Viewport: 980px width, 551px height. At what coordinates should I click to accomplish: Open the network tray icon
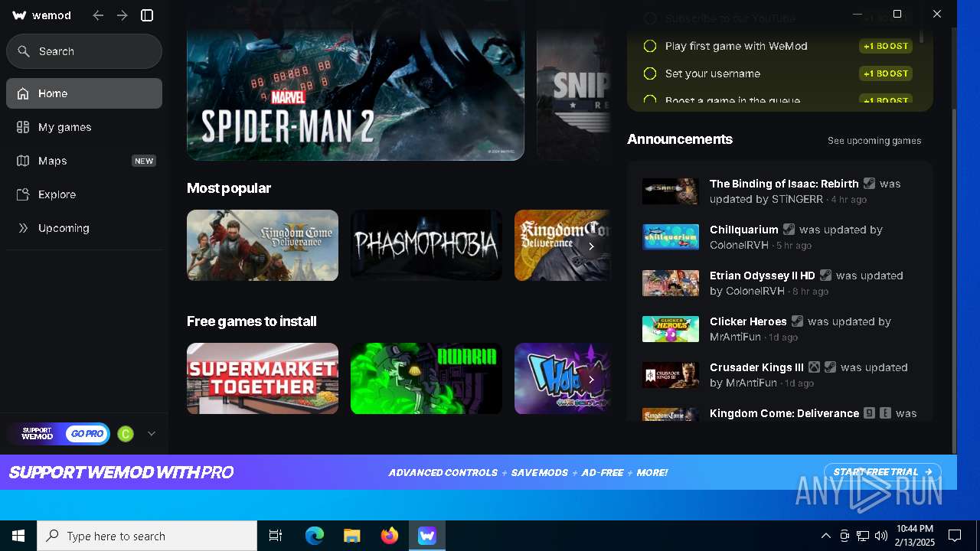[863, 536]
